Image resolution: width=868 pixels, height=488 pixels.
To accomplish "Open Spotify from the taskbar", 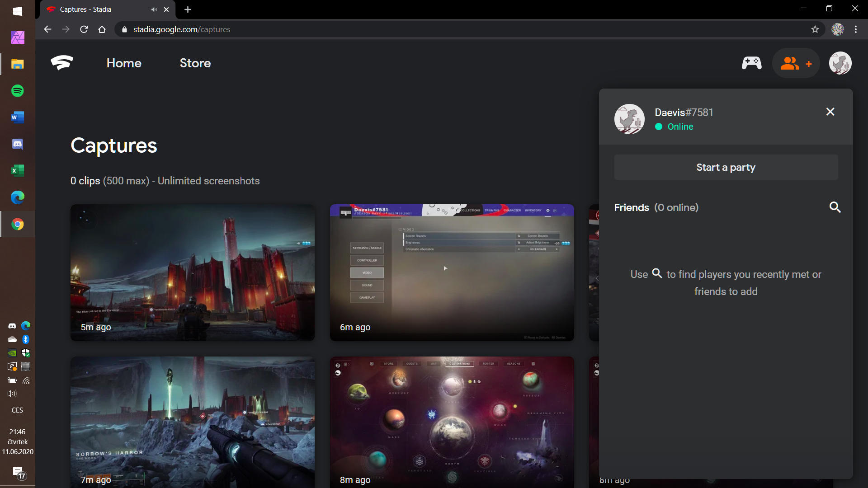I will [18, 91].
